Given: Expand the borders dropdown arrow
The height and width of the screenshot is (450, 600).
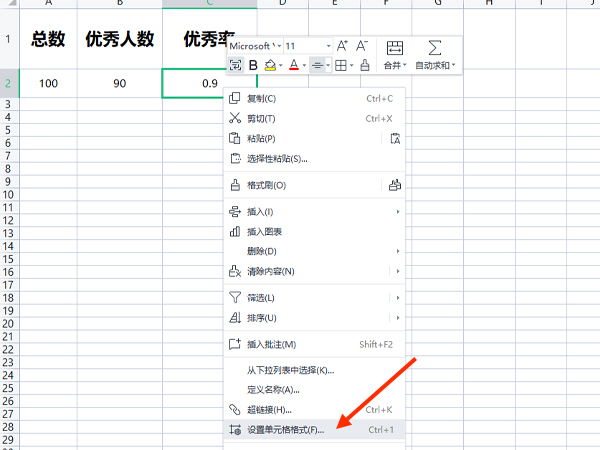Looking at the screenshot, I should (354, 66).
